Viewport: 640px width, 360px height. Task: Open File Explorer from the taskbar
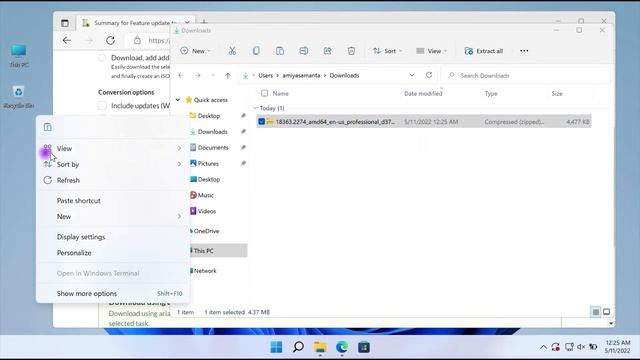[x=320, y=347]
